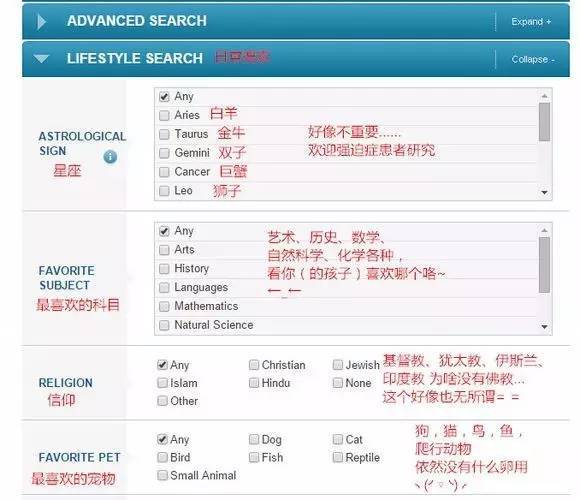Click the Lifestyle Search header title
The width and height of the screenshot is (580, 500).
click(x=135, y=58)
